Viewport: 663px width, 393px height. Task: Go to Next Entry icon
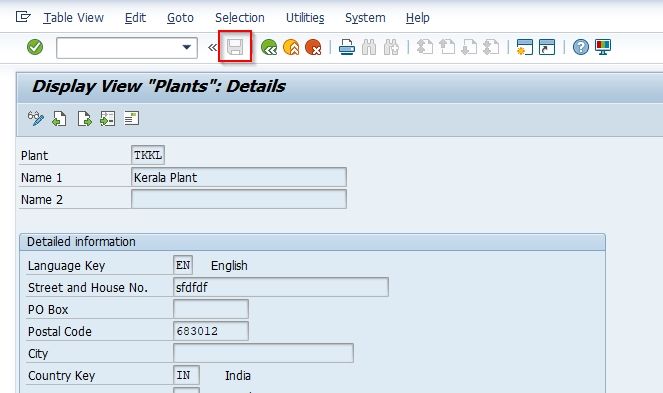coord(84,119)
